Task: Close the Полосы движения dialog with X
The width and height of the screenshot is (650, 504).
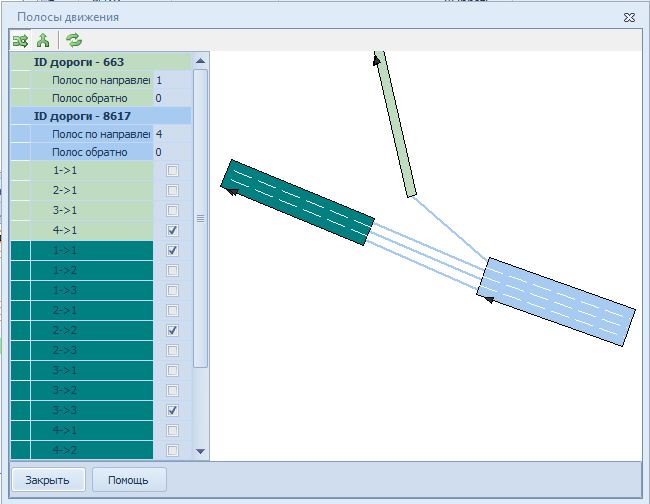Action: click(629, 17)
